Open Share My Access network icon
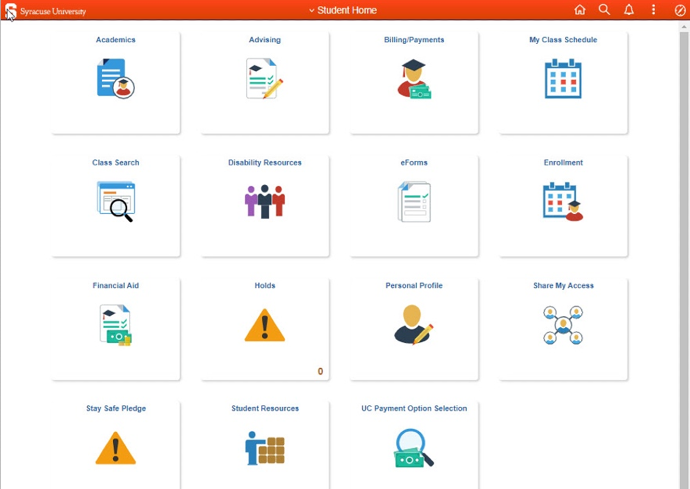The image size is (690, 489). coord(563,325)
